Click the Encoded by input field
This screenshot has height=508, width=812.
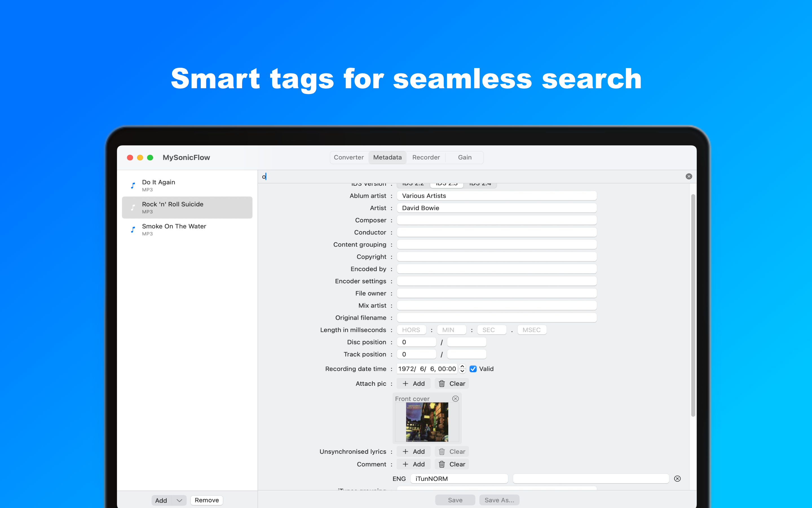point(497,269)
